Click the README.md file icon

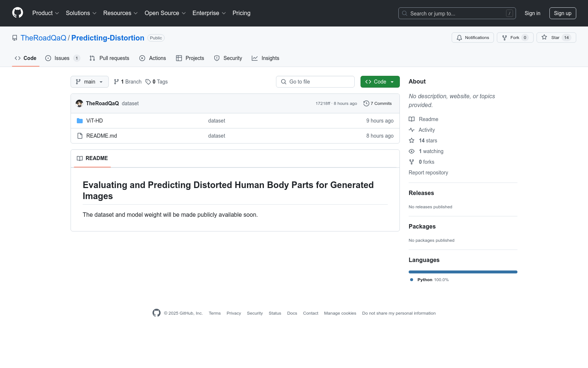[x=80, y=136]
